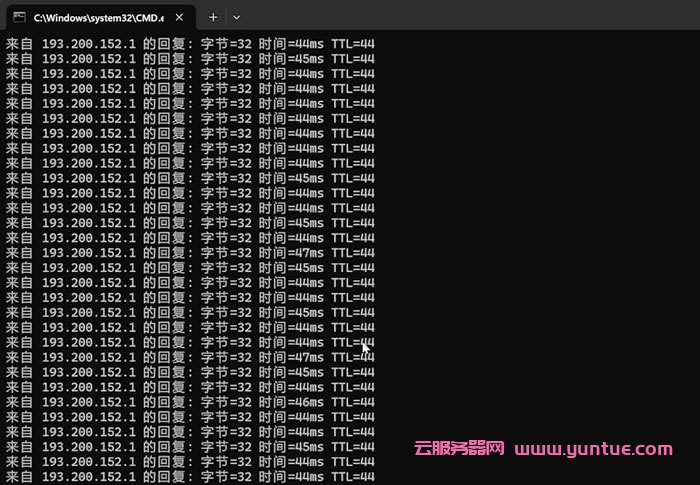Click 来自 at the start of the last line
Image resolution: width=700 pixels, height=485 pixels.
click(x=20, y=477)
